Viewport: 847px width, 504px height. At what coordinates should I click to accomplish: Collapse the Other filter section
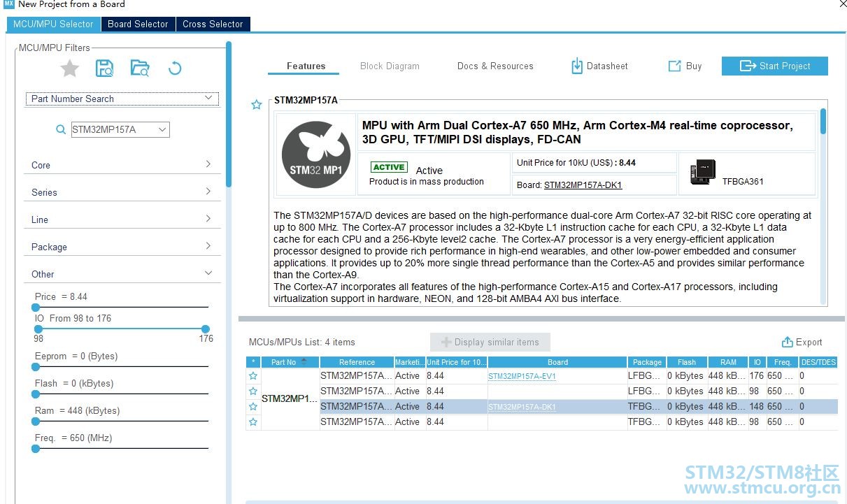tap(122, 274)
